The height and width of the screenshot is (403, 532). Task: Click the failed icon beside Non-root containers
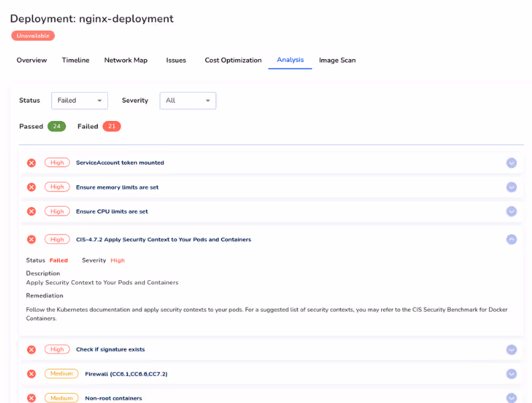(x=32, y=398)
